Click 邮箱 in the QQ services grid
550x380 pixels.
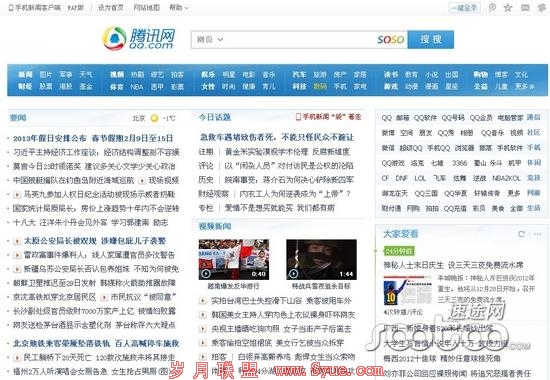tap(402, 118)
